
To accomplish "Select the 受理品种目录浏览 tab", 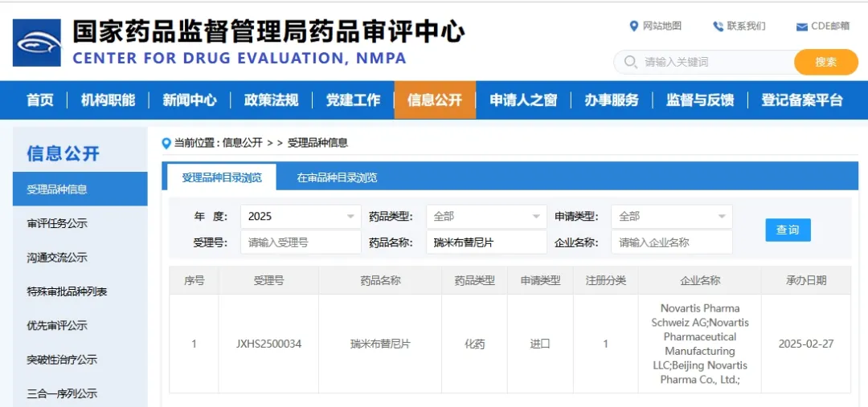I will point(222,177).
